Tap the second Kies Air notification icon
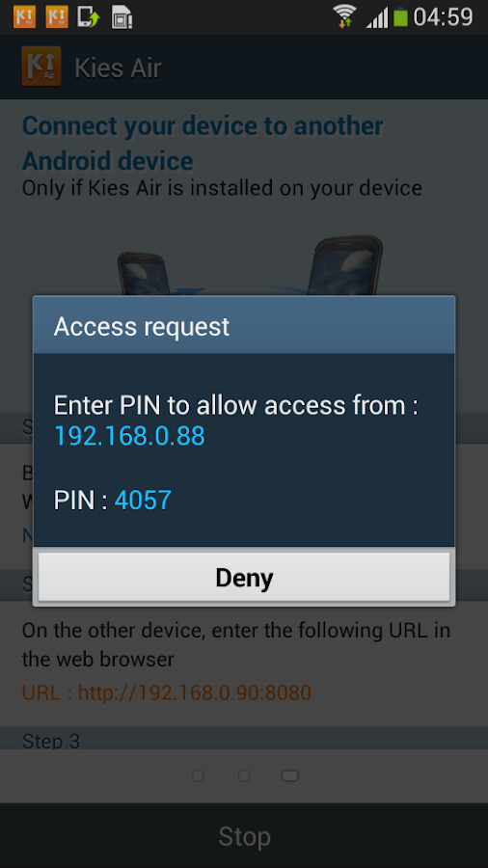Screen dimensions: 488x868 57,16
